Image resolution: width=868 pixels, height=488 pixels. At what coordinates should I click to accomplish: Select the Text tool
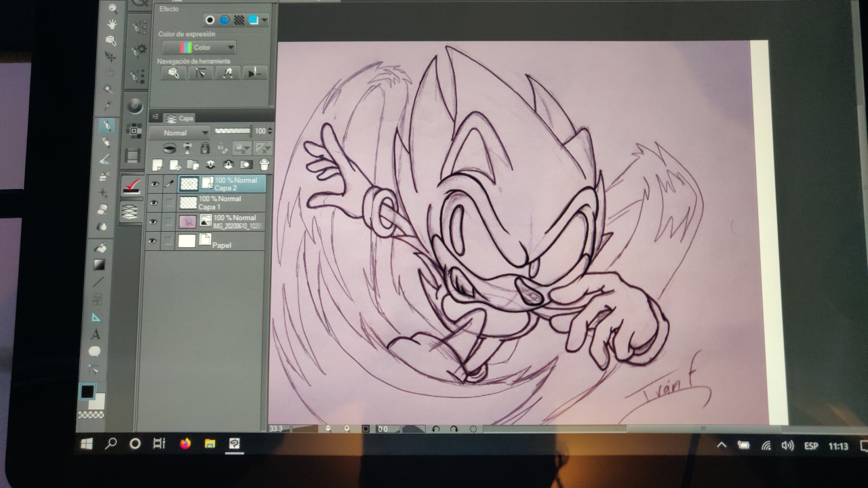pos(96,334)
